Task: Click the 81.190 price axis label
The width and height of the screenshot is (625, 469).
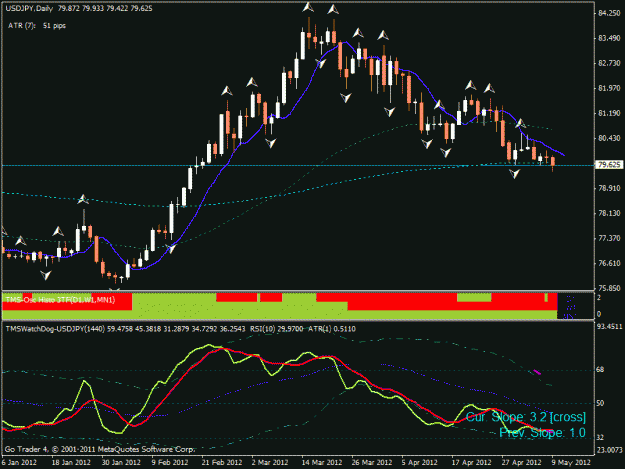Action: pyautogui.click(x=609, y=113)
